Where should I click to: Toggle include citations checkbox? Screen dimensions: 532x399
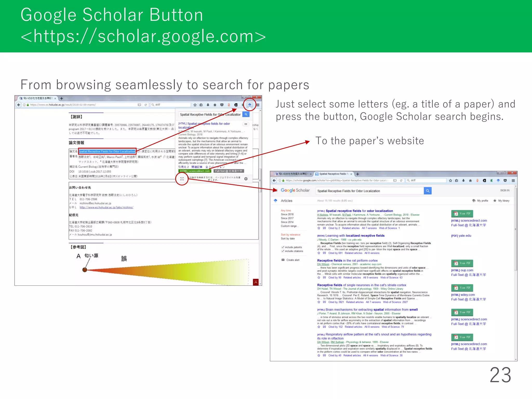pyautogui.click(x=283, y=251)
